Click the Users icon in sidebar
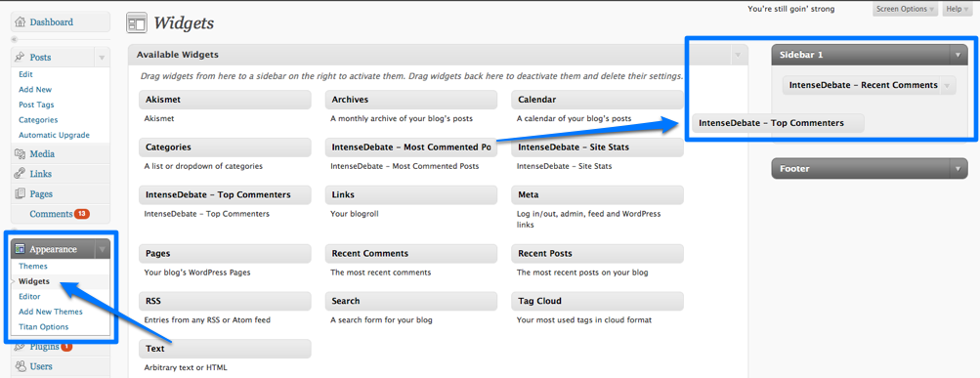The image size is (980, 378). [20, 366]
